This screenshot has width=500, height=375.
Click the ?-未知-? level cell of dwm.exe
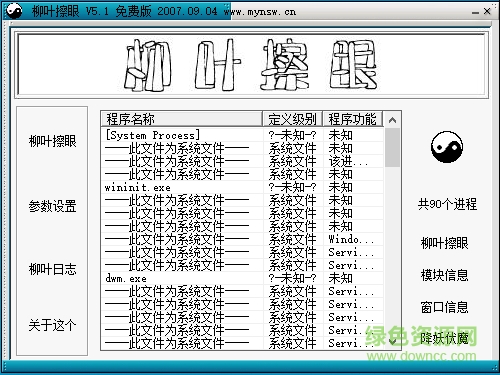pyautogui.click(x=293, y=278)
